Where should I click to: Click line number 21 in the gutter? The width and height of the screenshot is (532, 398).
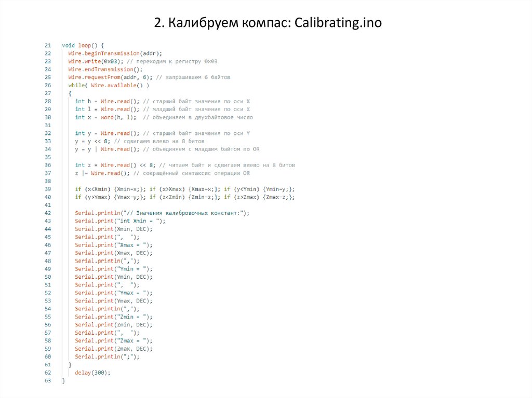48,46
